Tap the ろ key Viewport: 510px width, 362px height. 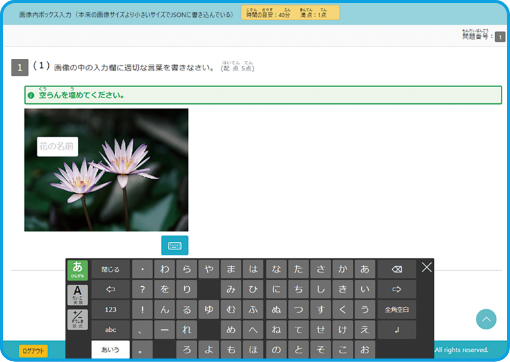coord(186,350)
